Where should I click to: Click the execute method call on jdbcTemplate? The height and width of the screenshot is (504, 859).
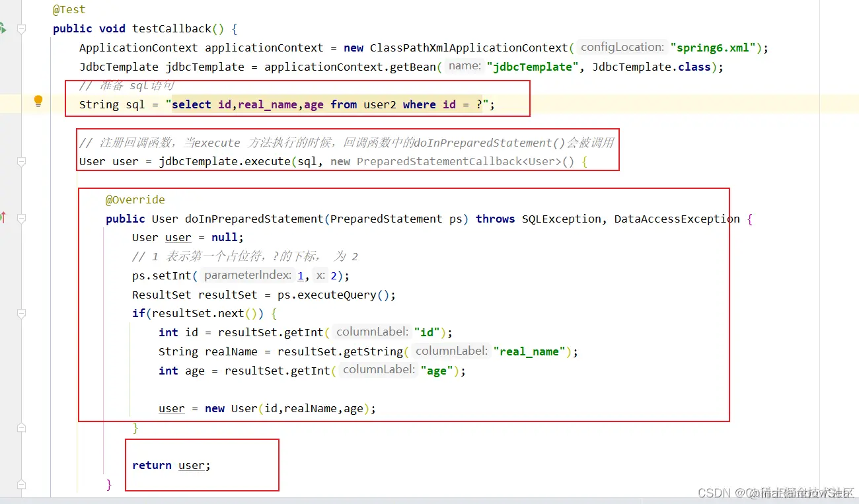[x=268, y=162]
